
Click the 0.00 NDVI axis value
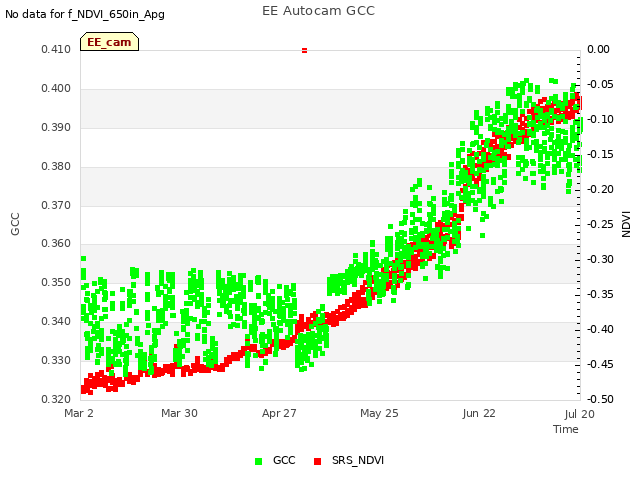coord(598,50)
